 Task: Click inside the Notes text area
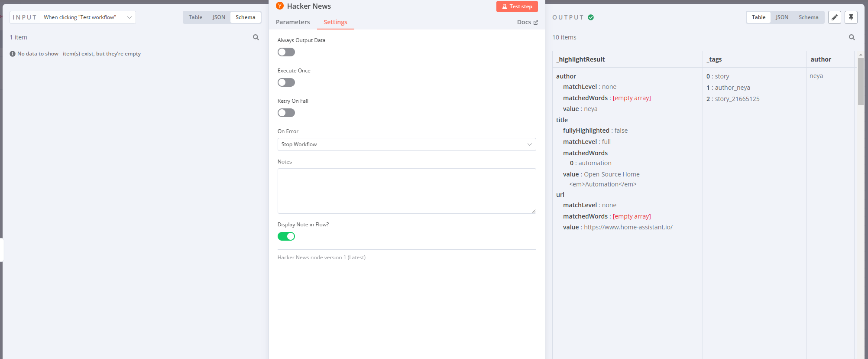coord(406,191)
